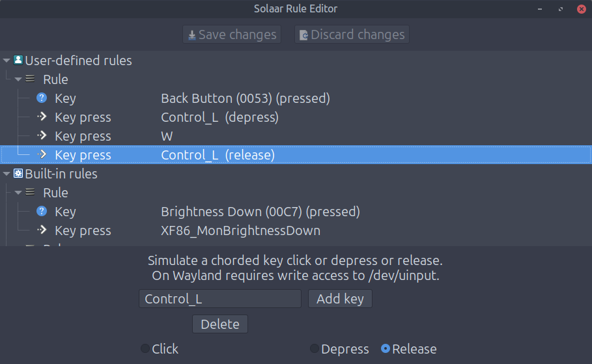This screenshot has height=364, width=592.
Task: Collapse the Built-in rules group
Action: [x=7, y=174]
